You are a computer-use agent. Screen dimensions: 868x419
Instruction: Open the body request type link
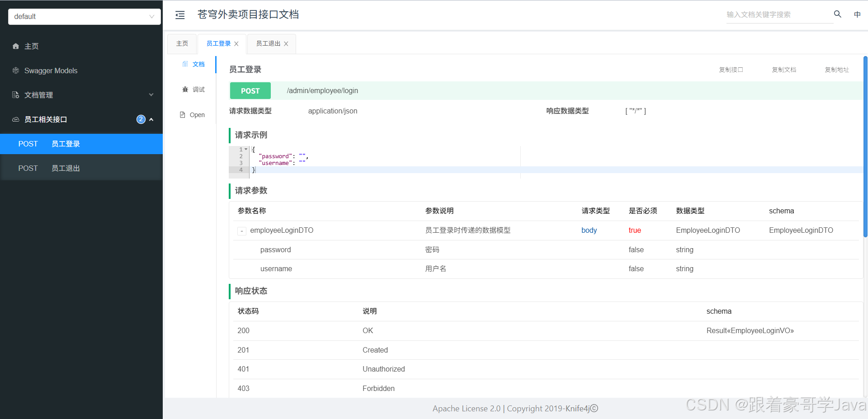[589, 230]
